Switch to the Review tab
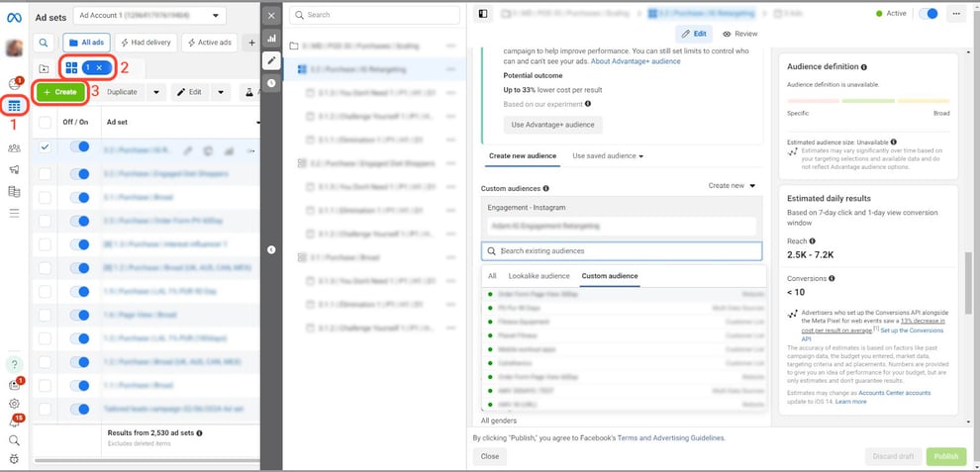Viewport: 980px width, 472px height. click(740, 34)
